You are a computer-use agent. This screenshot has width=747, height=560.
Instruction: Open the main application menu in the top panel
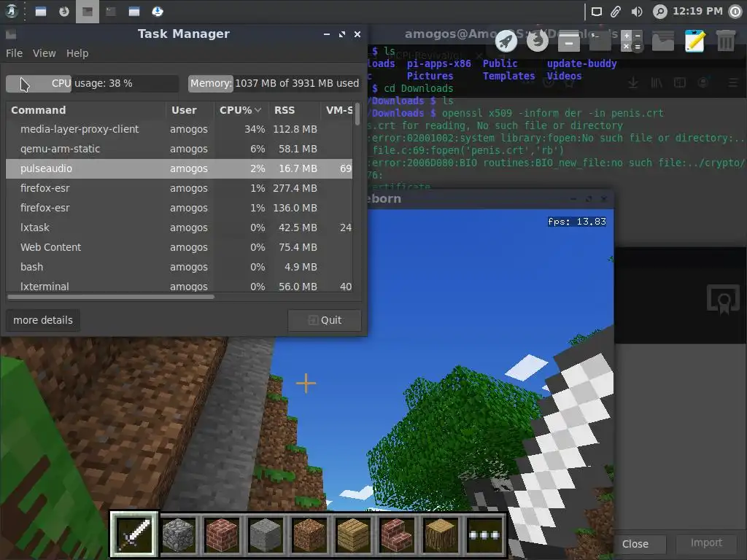(x=12, y=11)
